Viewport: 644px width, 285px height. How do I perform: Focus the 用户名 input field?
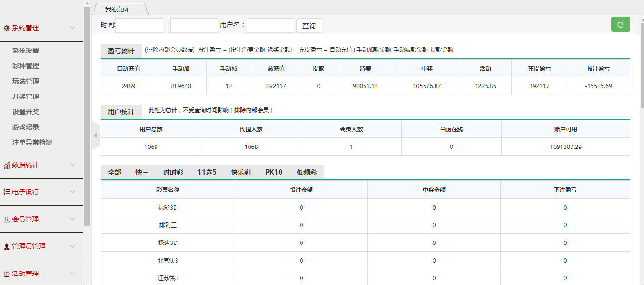coord(270,25)
